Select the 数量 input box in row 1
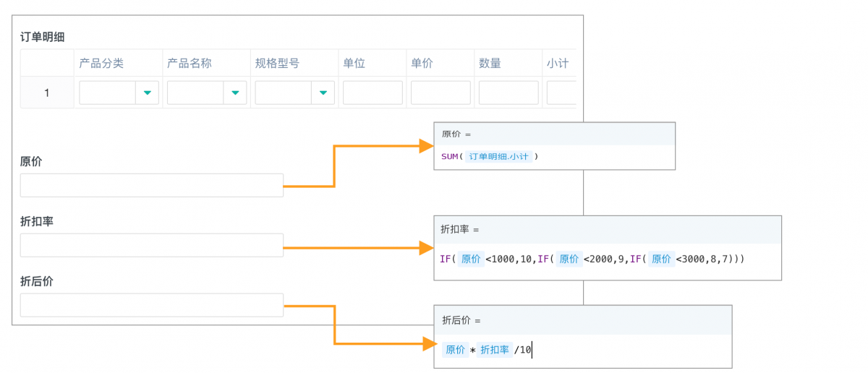 (509, 93)
